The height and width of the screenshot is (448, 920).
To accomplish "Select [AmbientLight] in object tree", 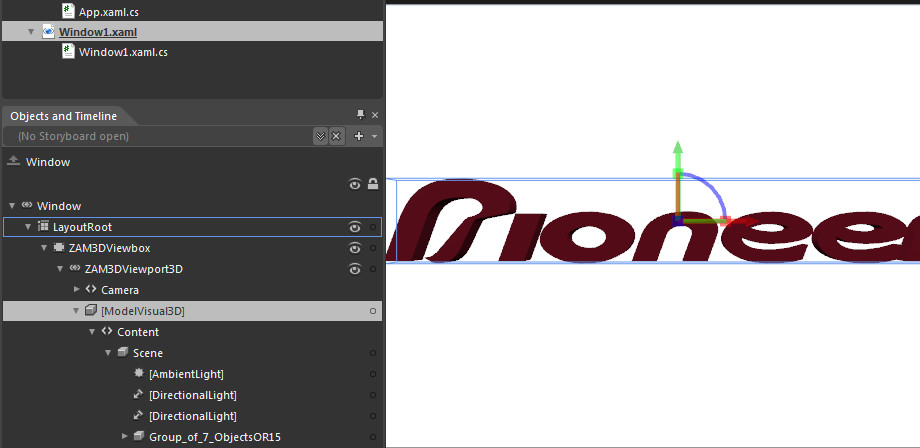I will tap(186, 374).
